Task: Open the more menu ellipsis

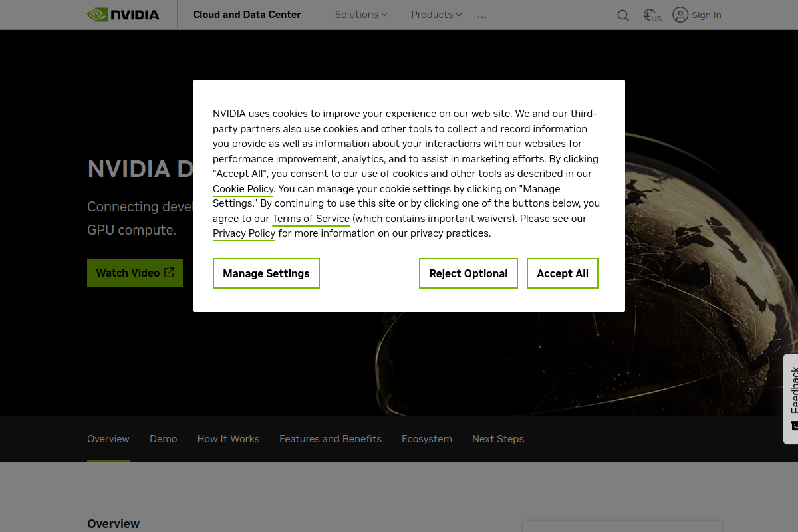Action: (482, 16)
